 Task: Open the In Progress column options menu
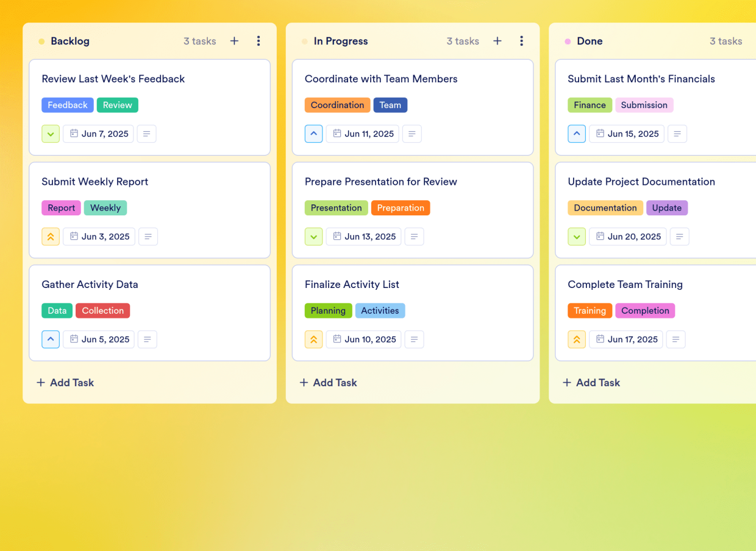[522, 41]
